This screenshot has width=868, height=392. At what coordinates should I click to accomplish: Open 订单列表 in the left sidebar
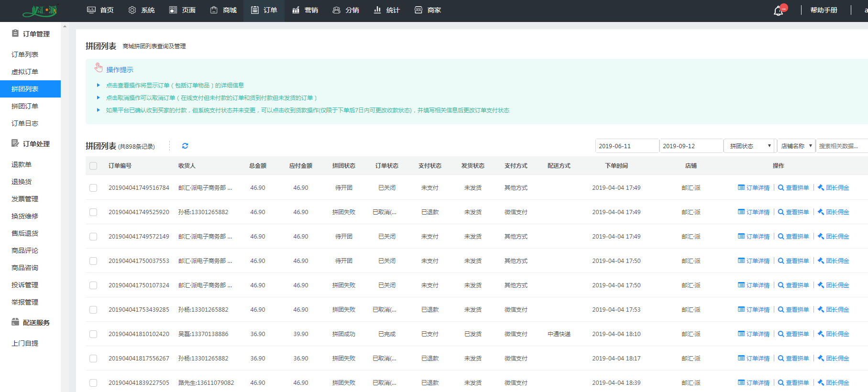(25, 54)
